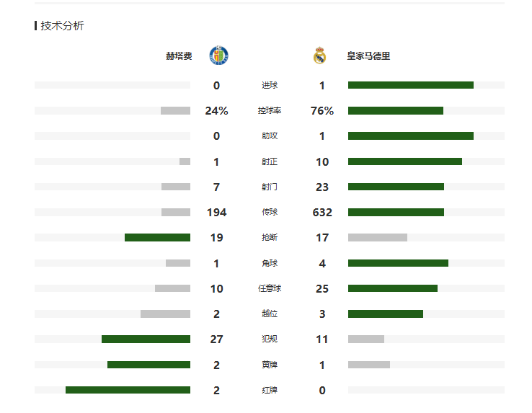Click Real Madrid's green 传球 bar
The width and height of the screenshot is (532, 413).
[396, 212]
